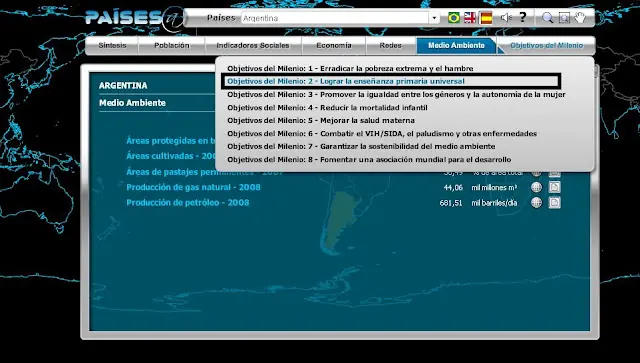Activate the zoom area selection icon
Image resolution: width=640 pixels, height=363 pixels.
click(564, 18)
